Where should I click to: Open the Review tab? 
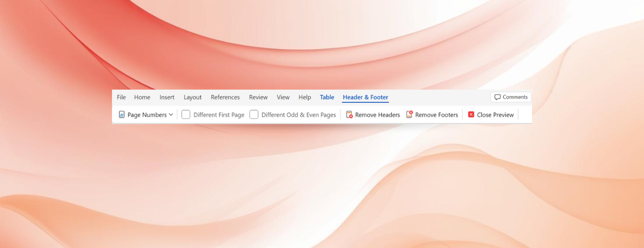coord(258,97)
